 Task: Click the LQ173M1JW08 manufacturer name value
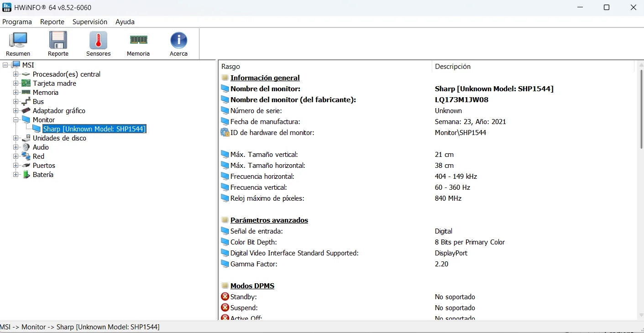point(462,99)
